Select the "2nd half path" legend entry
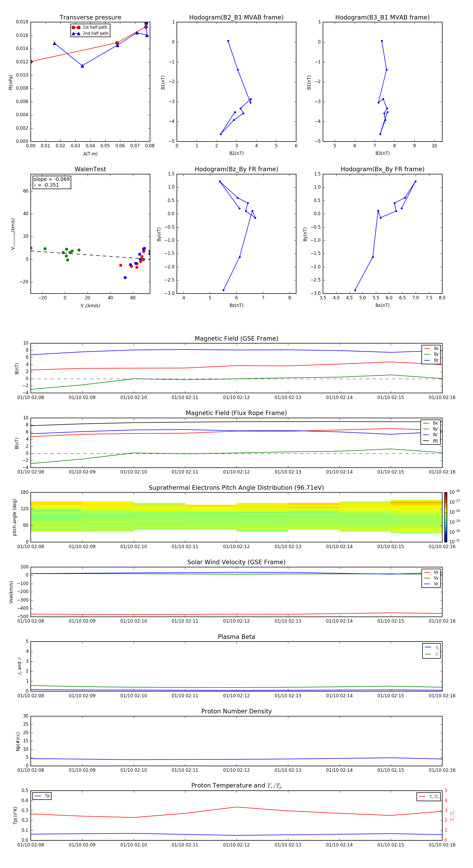Screen dimensions: 473x868 click(x=90, y=33)
